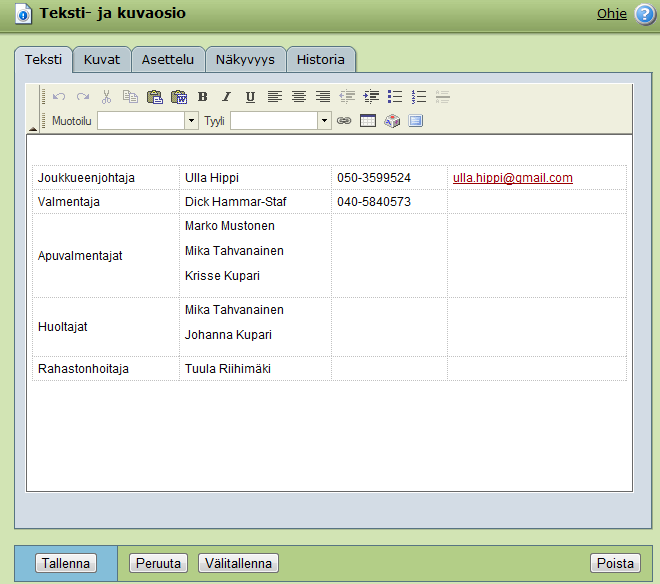Click the name Johanna Kupari
Screen dimensions: 660x584
[x=229, y=334]
